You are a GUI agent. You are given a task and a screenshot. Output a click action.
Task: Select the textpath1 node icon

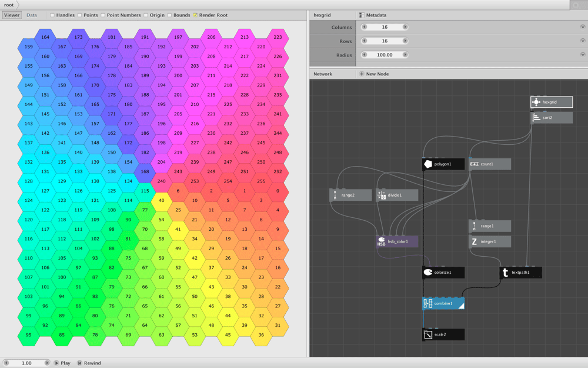click(x=505, y=273)
